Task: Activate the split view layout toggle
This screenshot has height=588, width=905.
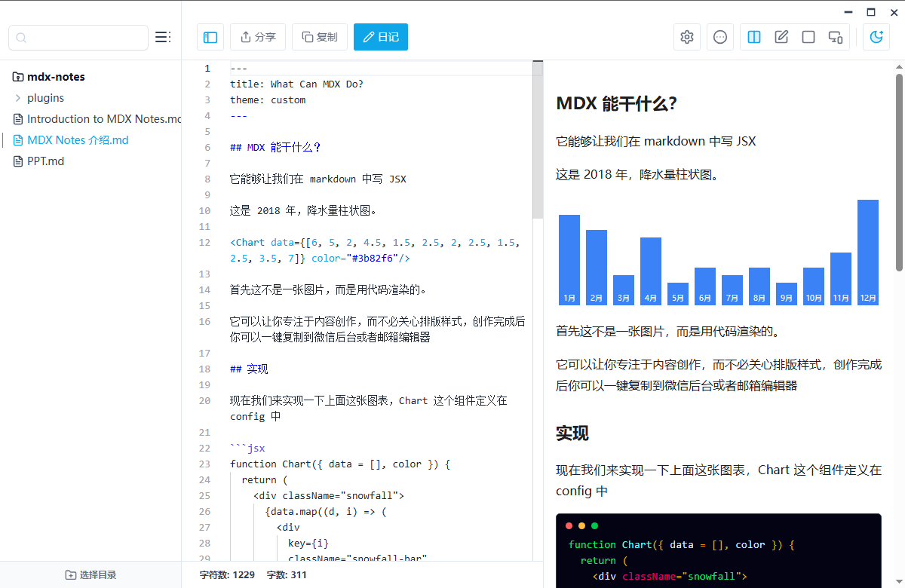Action: pyautogui.click(x=753, y=36)
